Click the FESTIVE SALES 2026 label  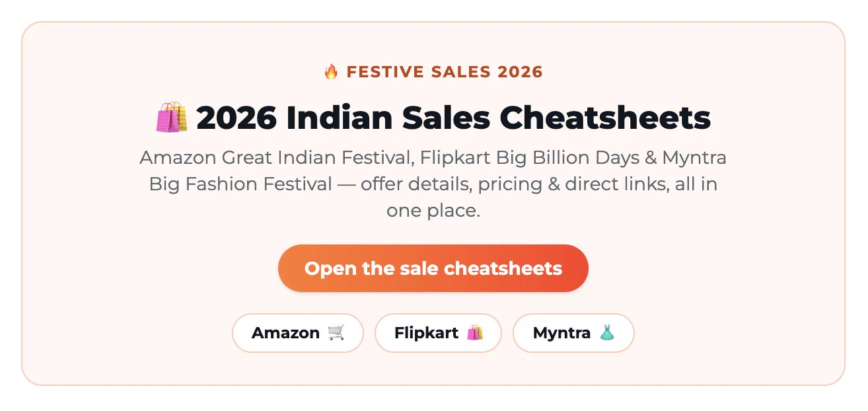[445, 71]
